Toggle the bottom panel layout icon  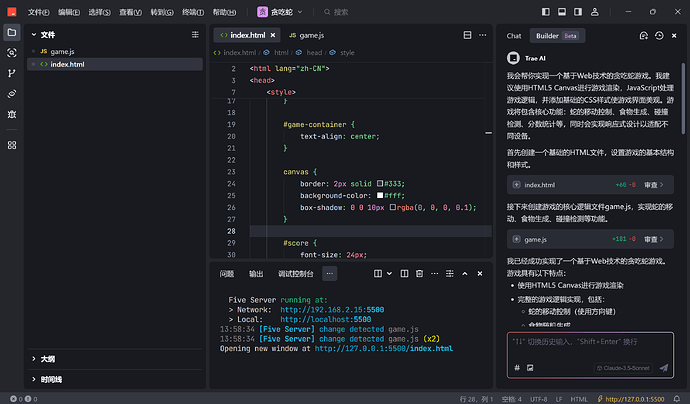[x=562, y=12]
